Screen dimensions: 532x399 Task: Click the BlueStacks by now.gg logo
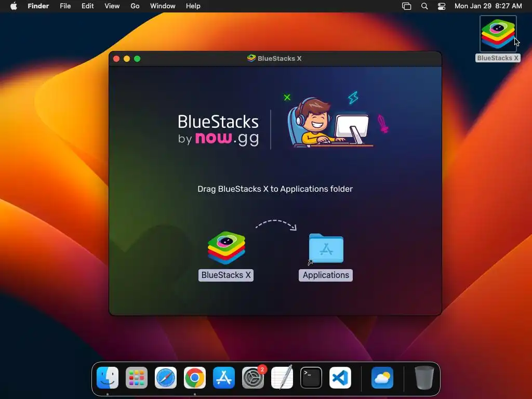tap(219, 130)
